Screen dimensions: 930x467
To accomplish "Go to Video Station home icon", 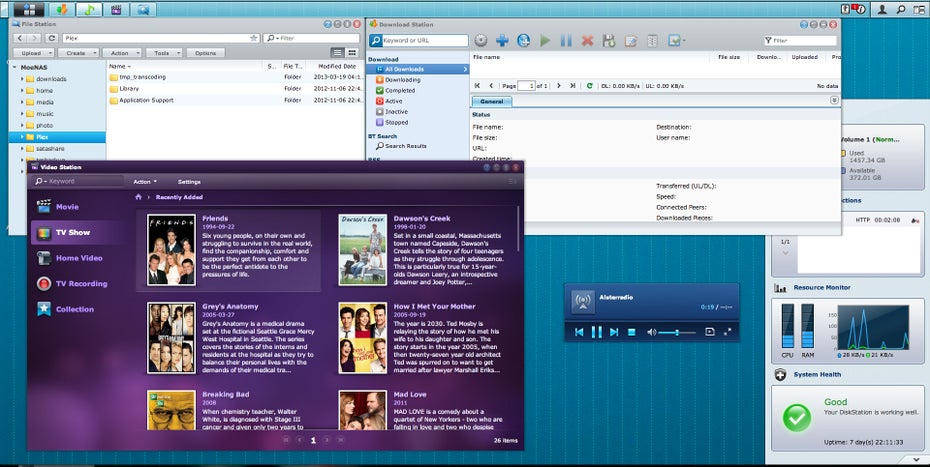I will (x=138, y=197).
